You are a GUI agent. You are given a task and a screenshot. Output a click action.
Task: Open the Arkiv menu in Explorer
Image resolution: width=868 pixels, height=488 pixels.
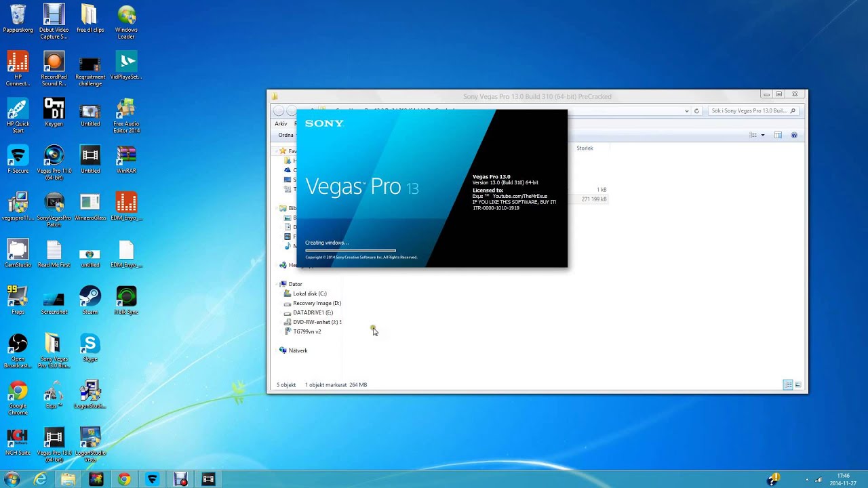[x=281, y=124]
